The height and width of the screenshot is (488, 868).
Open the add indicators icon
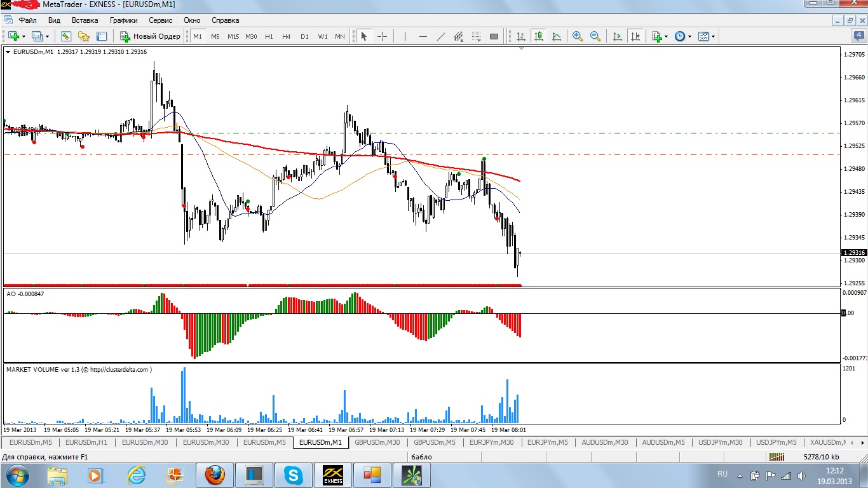pyautogui.click(x=657, y=36)
